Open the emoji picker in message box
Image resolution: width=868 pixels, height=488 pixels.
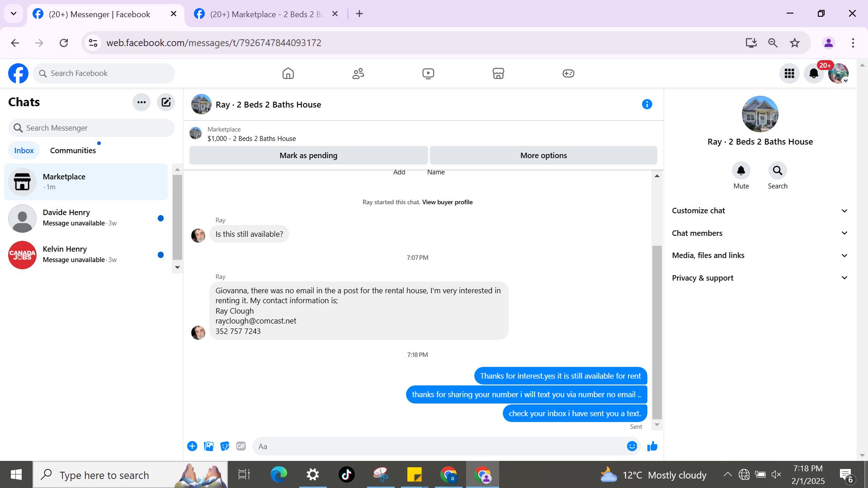point(632,446)
